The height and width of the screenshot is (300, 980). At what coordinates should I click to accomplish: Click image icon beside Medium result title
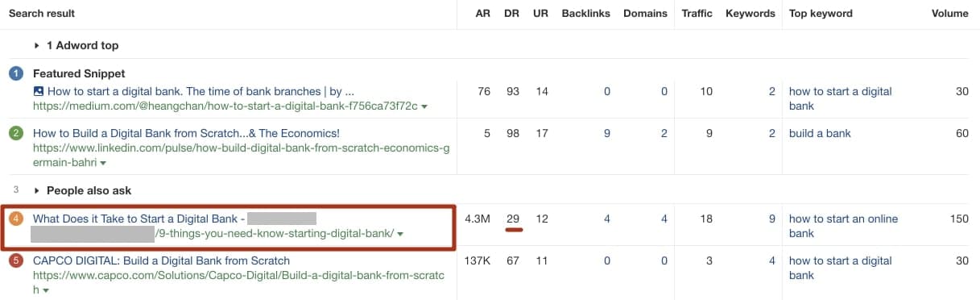(39, 91)
